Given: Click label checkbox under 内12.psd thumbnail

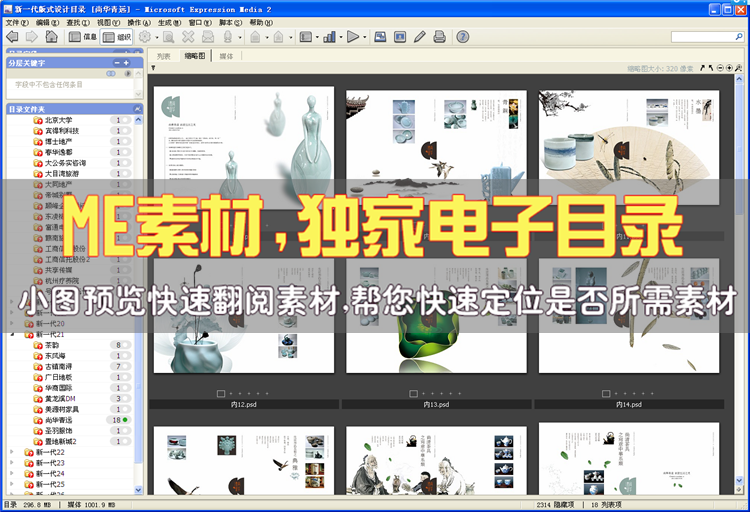Looking at the screenshot, I should 221,393.
